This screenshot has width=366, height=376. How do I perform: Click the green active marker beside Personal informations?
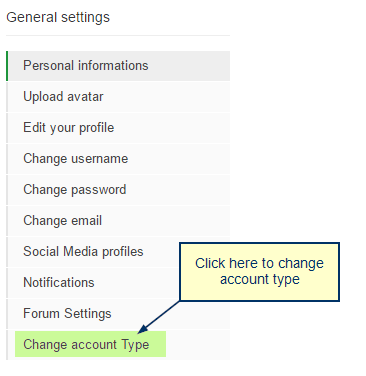point(7,66)
